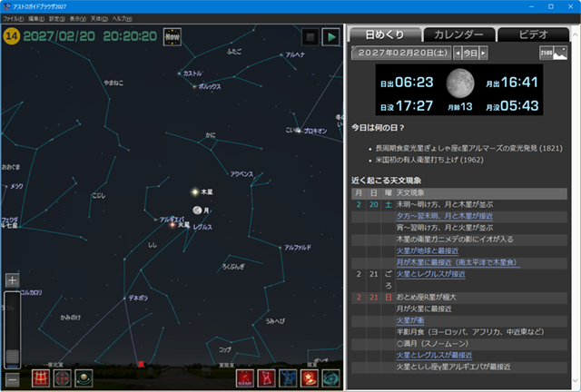581x392 pixels.
Task: Toggle the star NAME labels icon
Action: (245, 378)
